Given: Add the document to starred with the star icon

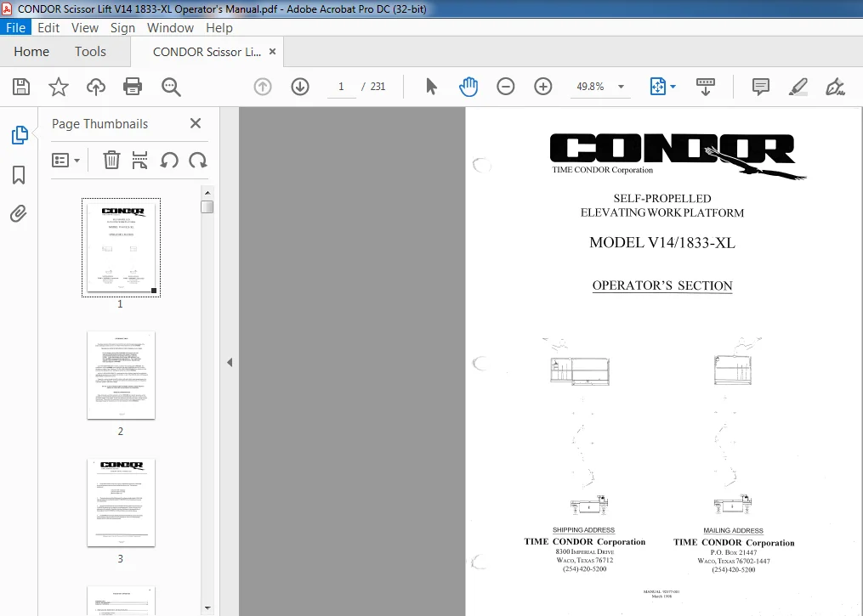Looking at the screenshot, I should click(x=59, y=87).
